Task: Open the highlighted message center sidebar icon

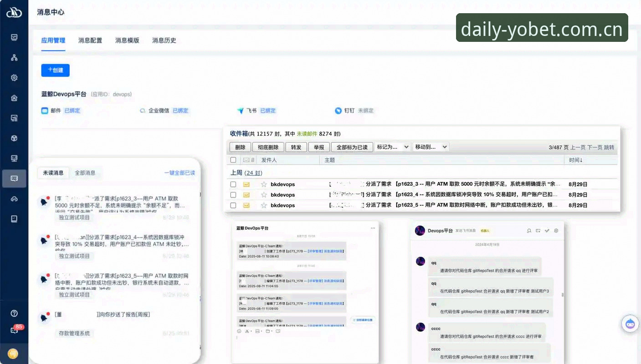Action: (14, 178)
